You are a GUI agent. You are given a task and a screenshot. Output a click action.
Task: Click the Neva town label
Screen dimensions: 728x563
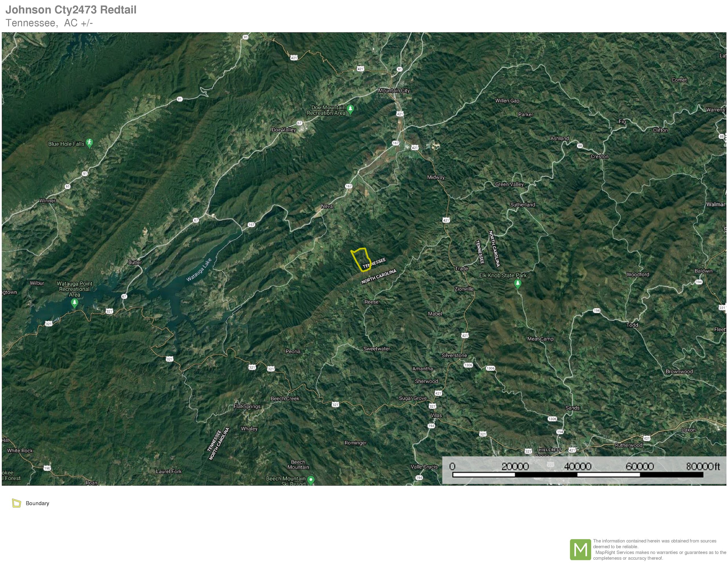click(327, 206)
